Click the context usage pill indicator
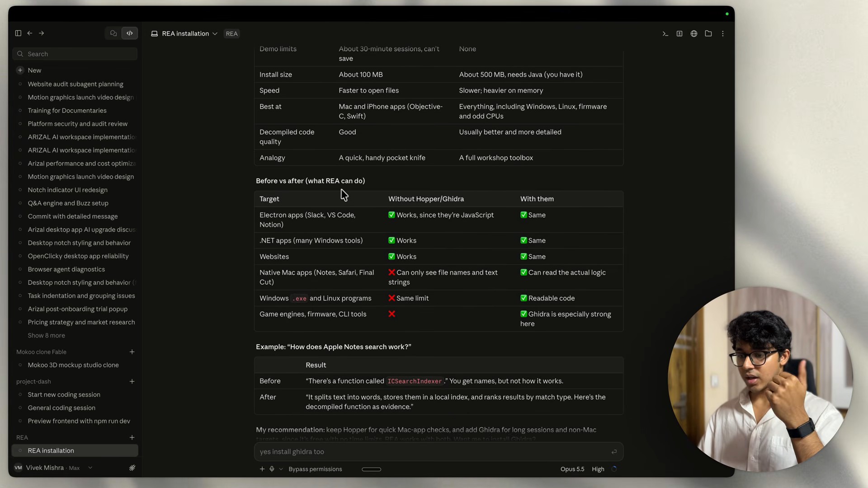Viewport: 868px width, 488px height. tap(372, 469)
